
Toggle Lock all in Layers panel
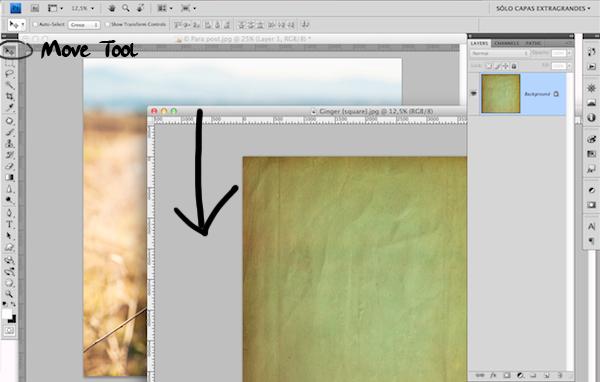[514, 66]
